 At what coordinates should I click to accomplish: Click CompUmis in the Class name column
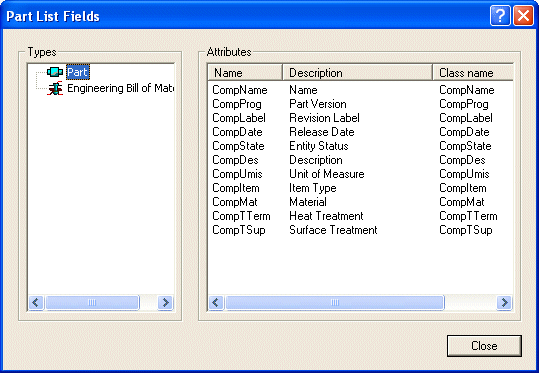coord(464,174)
